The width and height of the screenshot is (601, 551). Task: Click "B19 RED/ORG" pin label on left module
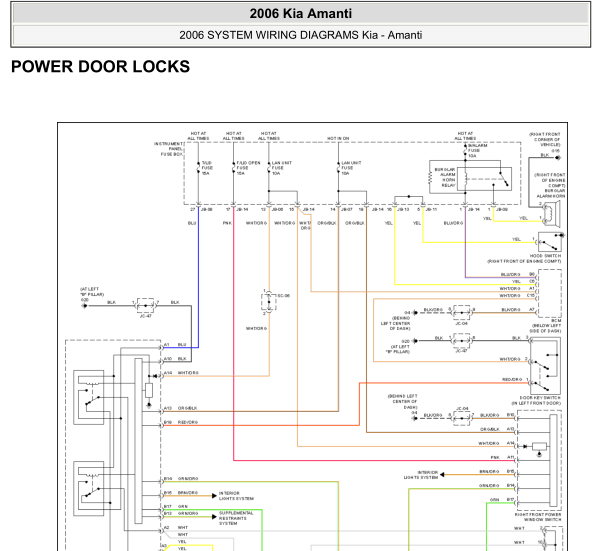[x=181, y=422]
